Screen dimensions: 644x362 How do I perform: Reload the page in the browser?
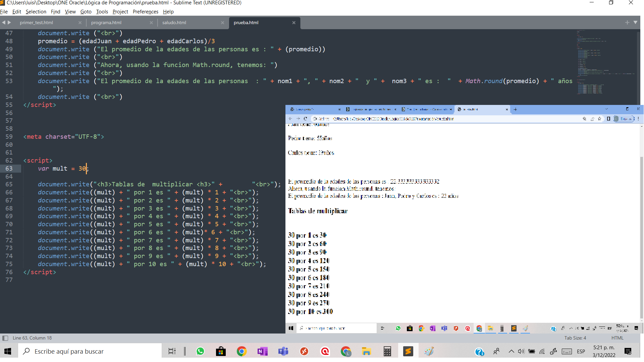(x=305, y=119)
